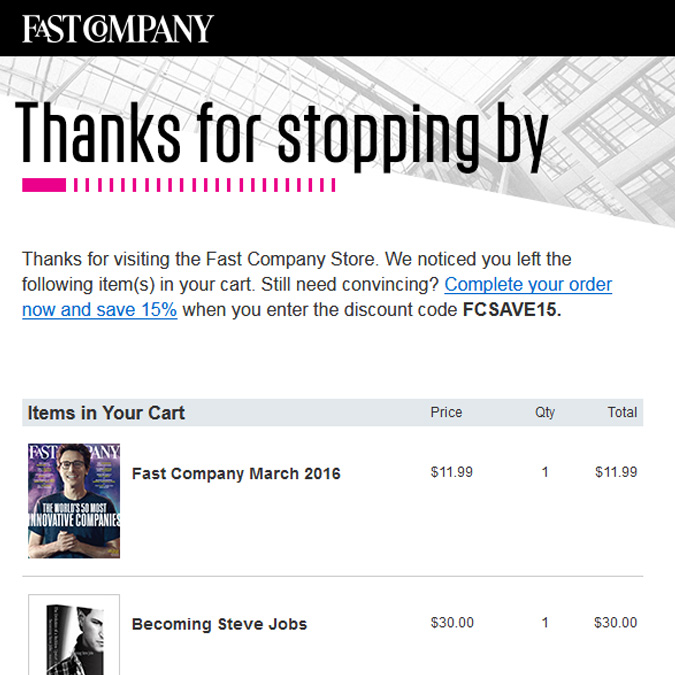Click the magazine quantity value 1
The height and width of the screenshot is (675, 675).
[x=545, y=472]
